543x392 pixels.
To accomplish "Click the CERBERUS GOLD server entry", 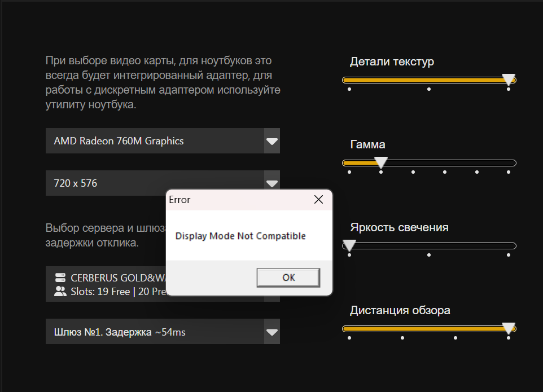I will [106, 284].
